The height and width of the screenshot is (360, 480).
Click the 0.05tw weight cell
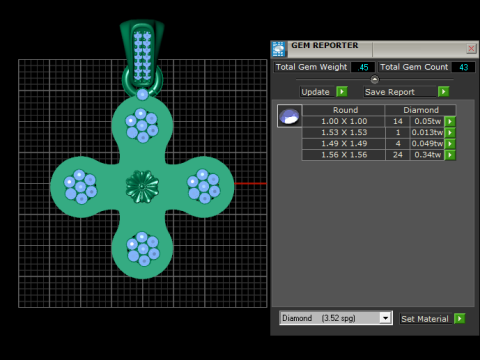coord(427,121)
